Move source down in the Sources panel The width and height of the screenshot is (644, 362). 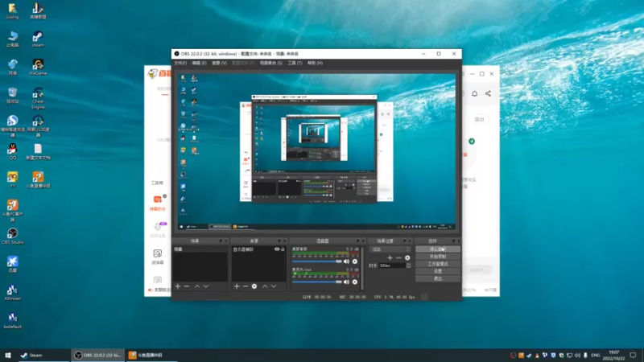coord(274,286)
